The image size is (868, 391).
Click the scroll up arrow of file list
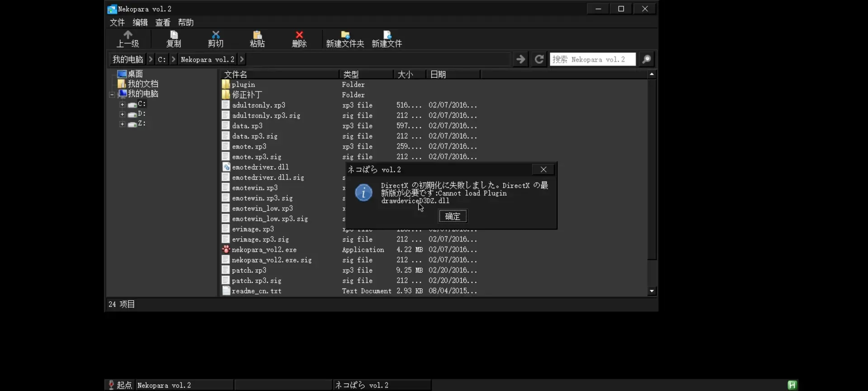[x=651, y=74]
